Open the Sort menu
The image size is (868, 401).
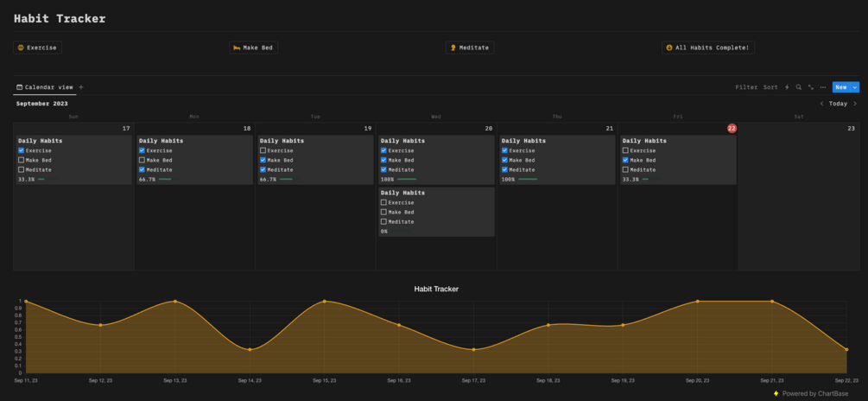coord(770,87)
